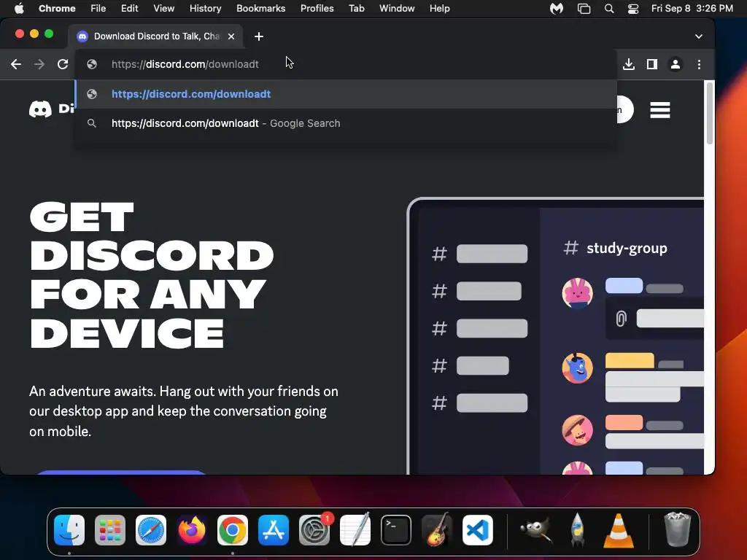
Task: Open Chrome's three-dot menu
Action: (x=699, y=64)
